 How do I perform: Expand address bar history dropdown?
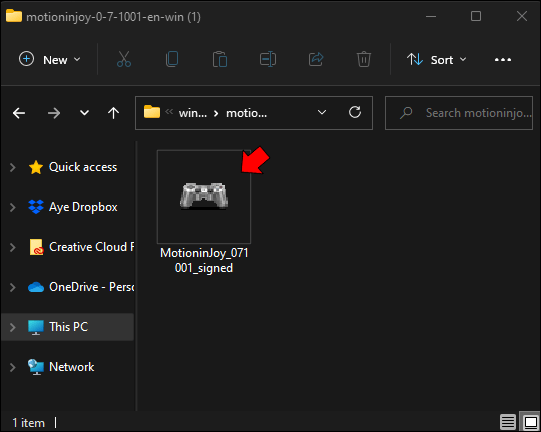(322, 112)
